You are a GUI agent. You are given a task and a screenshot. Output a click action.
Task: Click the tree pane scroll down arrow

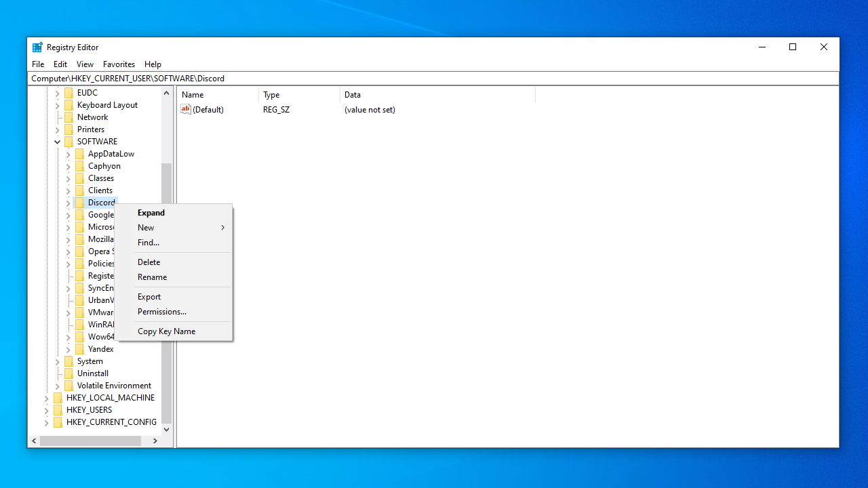(167, 429)
